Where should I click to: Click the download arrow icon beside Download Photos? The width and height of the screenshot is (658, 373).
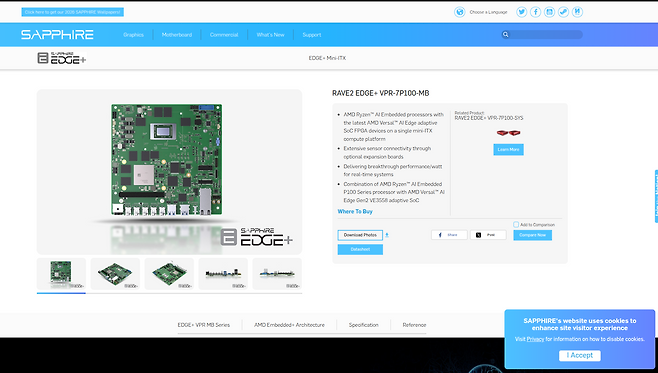387,235
